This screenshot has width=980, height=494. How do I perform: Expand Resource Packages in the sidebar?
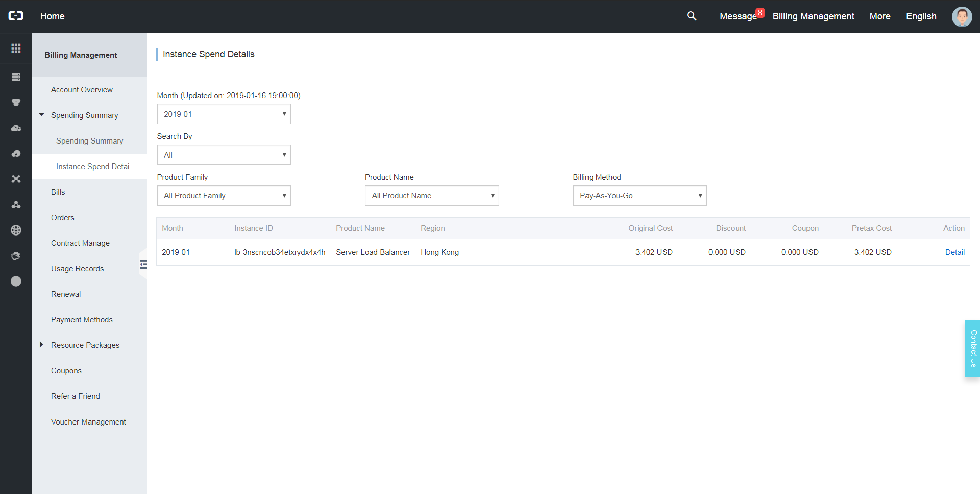[41, 345]
